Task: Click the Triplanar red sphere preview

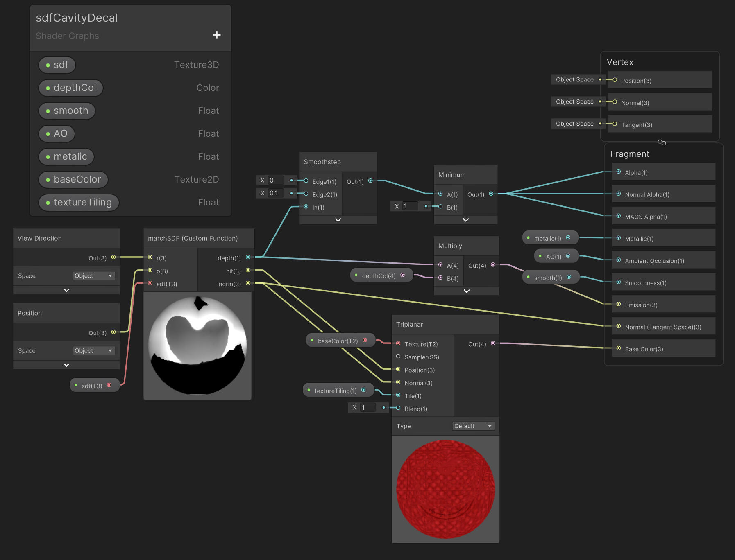Action: [x=445, y=489]
